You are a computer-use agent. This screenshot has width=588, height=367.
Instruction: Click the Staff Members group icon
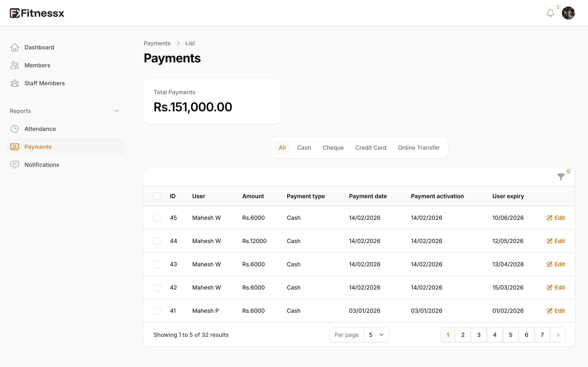[14, 83]
